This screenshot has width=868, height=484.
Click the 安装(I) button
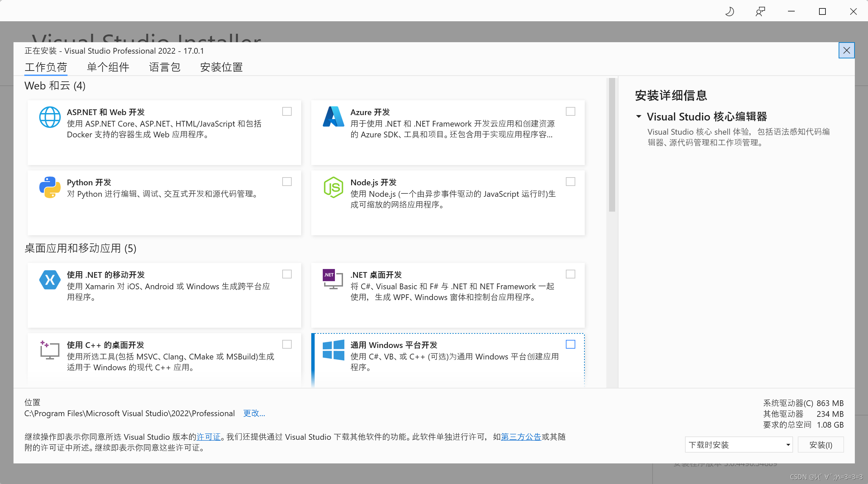(821, 445)
